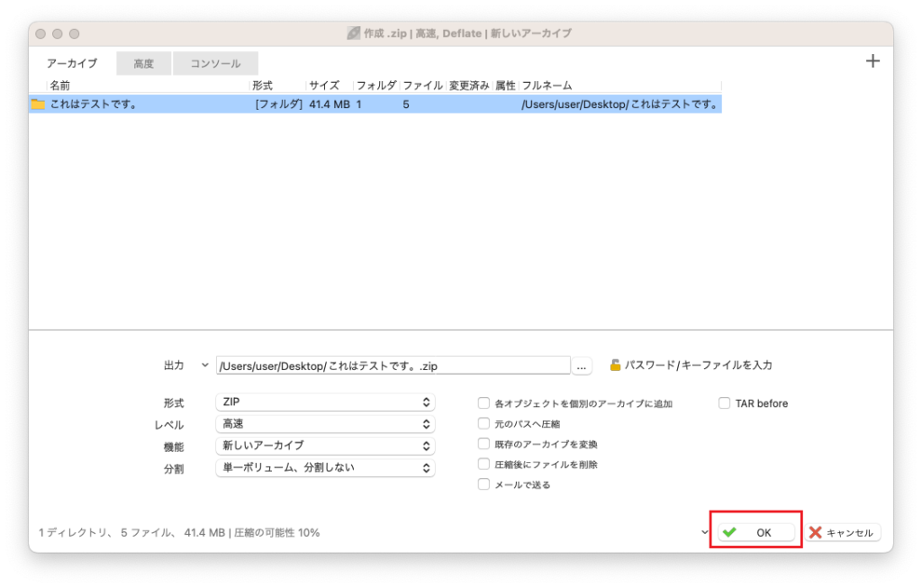Open the コンソール tab

click(x=215, y=64)
